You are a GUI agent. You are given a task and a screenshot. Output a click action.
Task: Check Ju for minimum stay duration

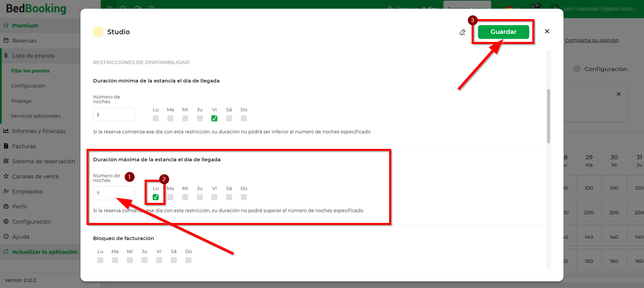(200, 118)
